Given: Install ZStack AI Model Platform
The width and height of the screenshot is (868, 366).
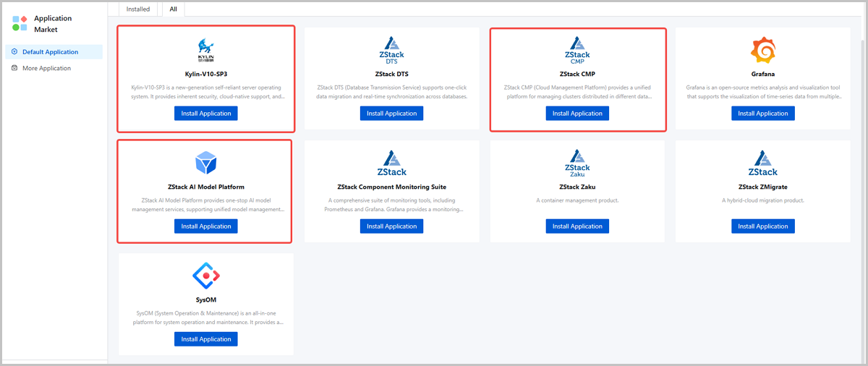Looking at the screenshot, I should coord(206,226).
